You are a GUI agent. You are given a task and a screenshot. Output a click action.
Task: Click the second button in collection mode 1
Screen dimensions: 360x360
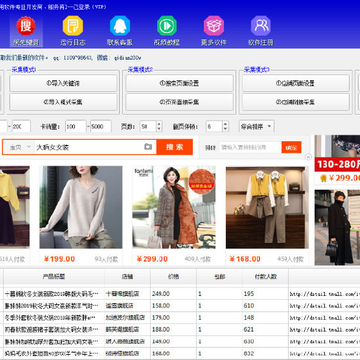(63, 102)
